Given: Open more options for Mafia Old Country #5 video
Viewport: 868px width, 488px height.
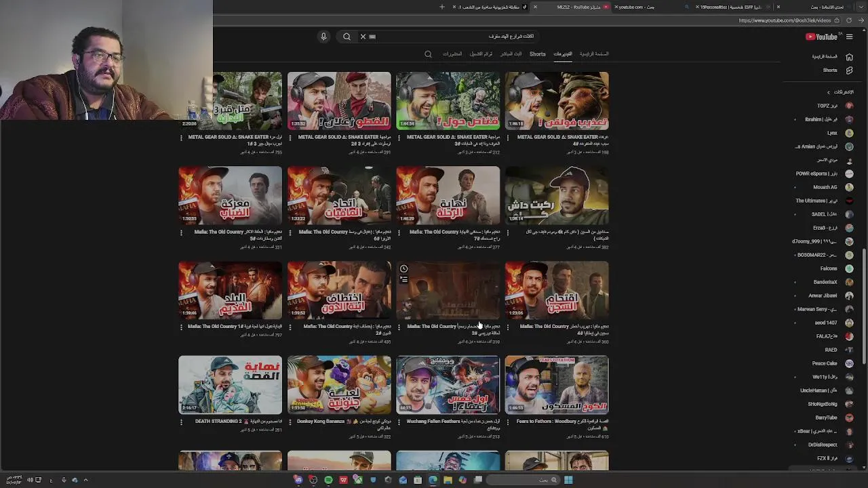Looking at the screenshot, I should click(181, 232).
